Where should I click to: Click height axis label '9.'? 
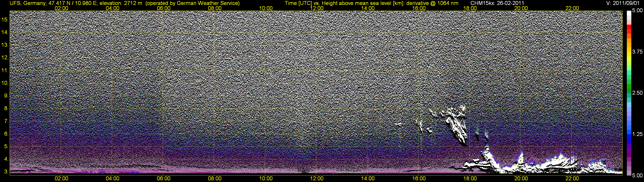(6, 96)
